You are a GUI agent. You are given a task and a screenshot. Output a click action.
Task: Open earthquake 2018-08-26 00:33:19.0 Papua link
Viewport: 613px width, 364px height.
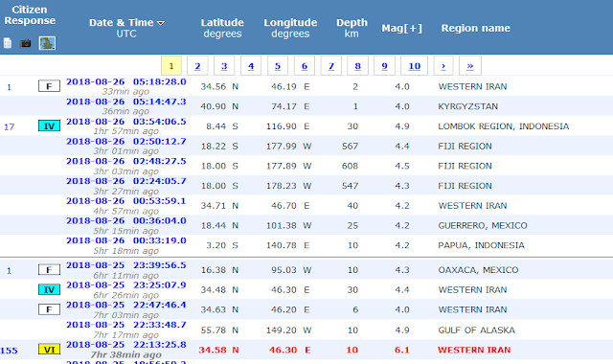coord(125,240)
